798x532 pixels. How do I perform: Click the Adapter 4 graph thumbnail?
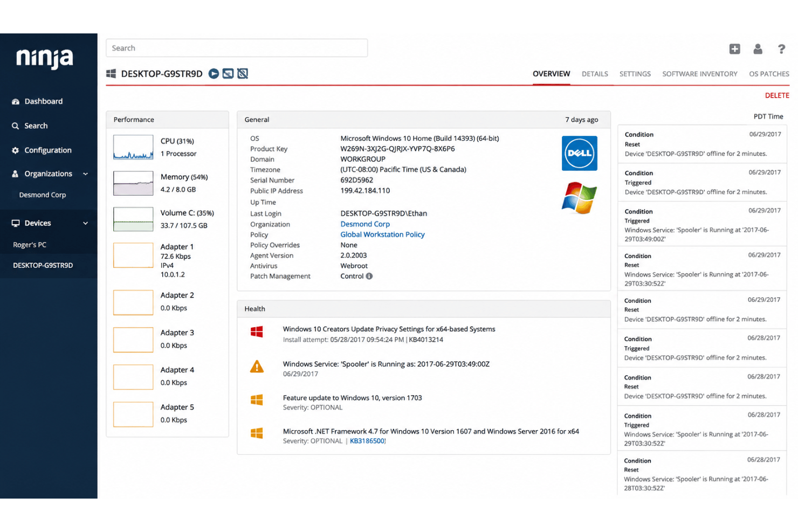tap(133, 377)
